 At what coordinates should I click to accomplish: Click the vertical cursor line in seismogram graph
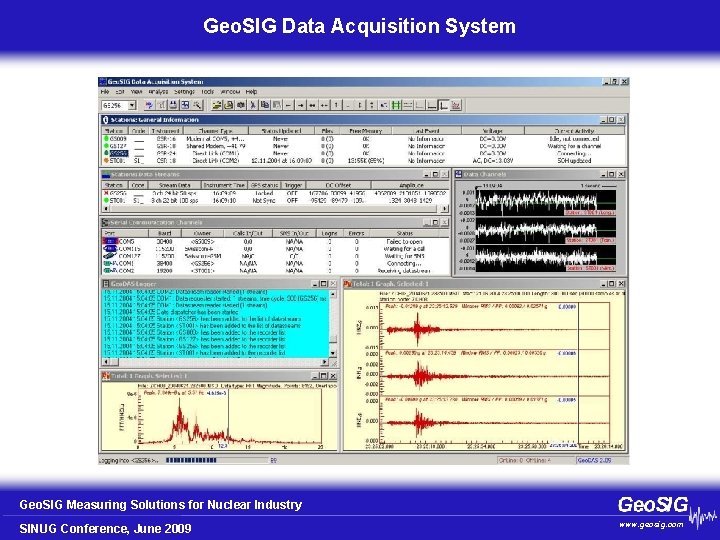click(578, 372)
